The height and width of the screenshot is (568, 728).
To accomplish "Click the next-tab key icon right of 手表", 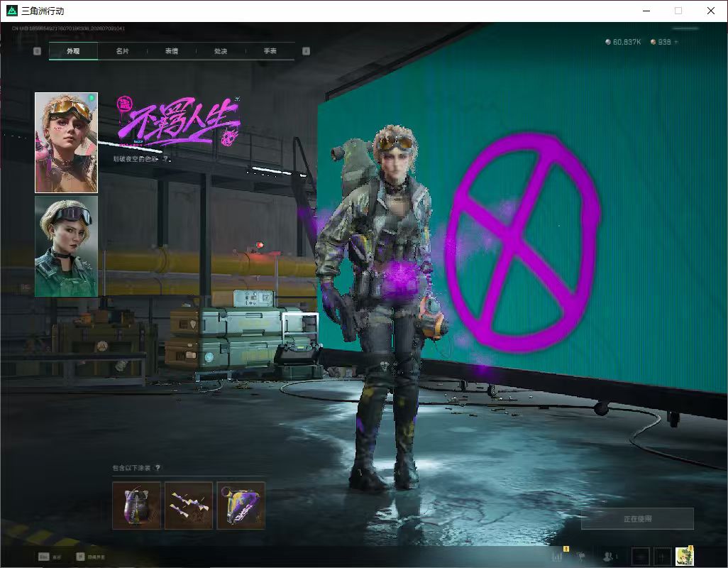I will [x=306, y=51].
